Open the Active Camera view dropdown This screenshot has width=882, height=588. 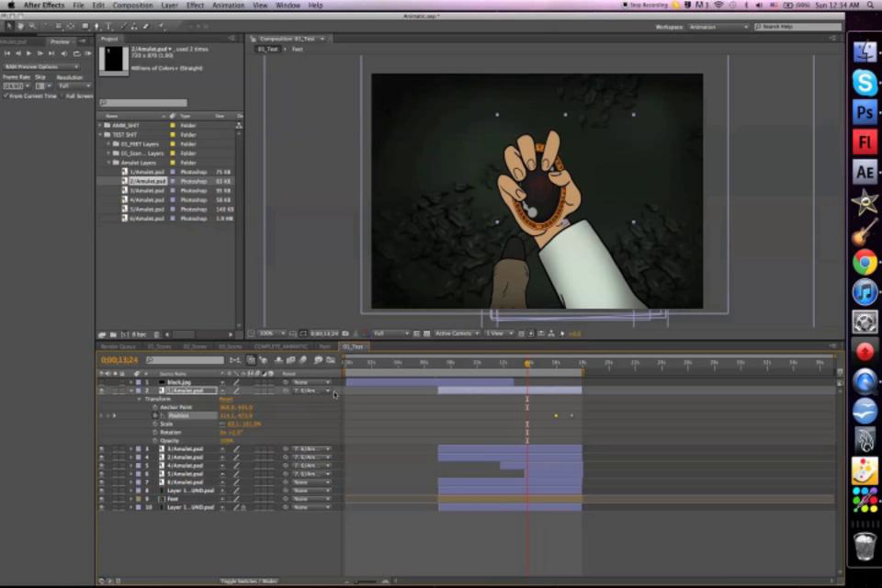pos(456,333)
